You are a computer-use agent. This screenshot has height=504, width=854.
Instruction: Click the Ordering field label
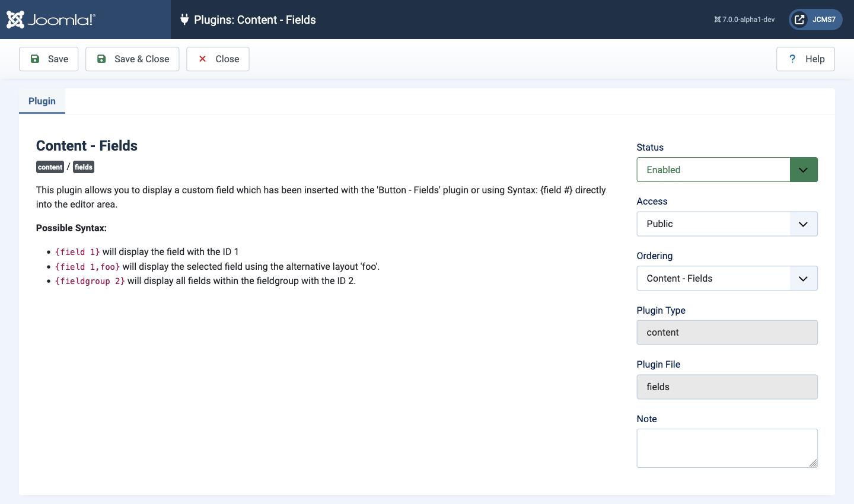tap(655, 256)
